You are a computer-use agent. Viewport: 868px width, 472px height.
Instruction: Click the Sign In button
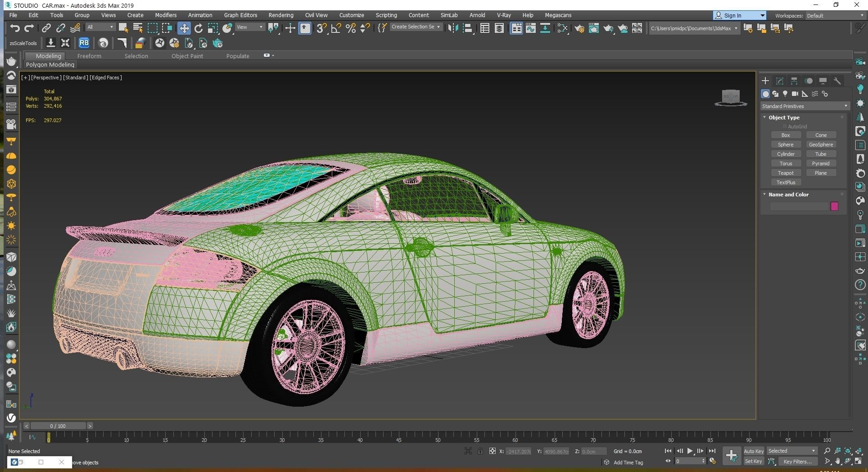[739, 15]
